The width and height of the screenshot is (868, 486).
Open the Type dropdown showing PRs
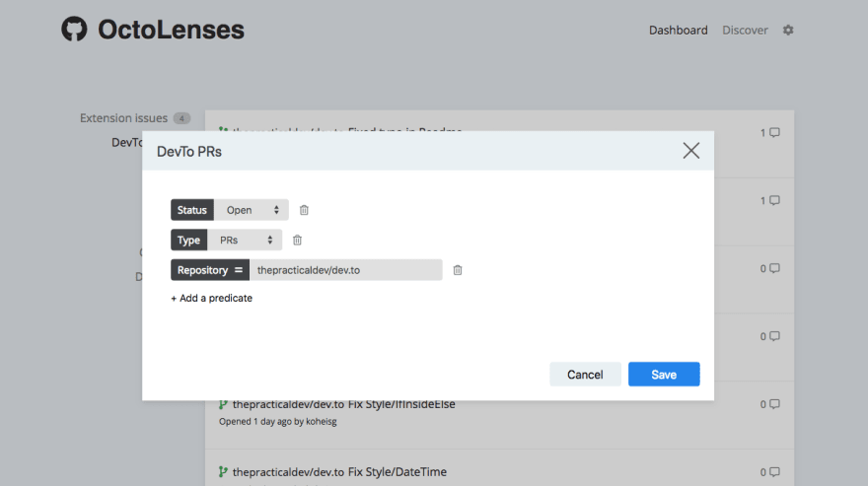[x=245, y=240]
